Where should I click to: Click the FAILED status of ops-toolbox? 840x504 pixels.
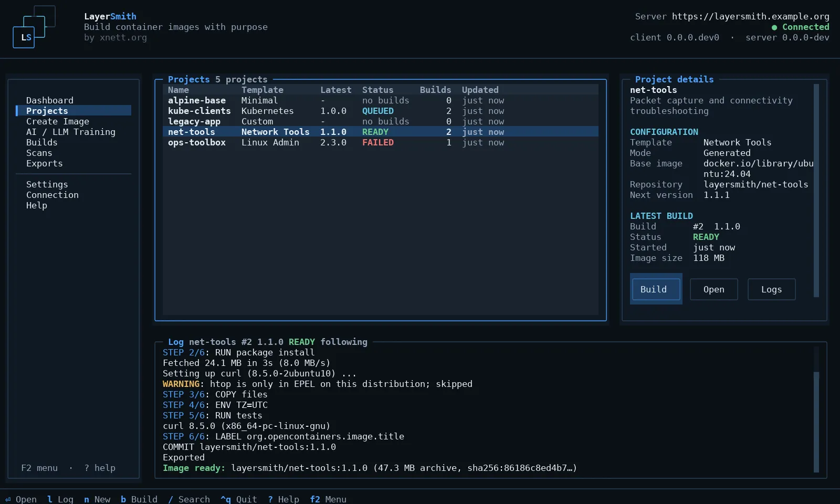coord(378,142)
